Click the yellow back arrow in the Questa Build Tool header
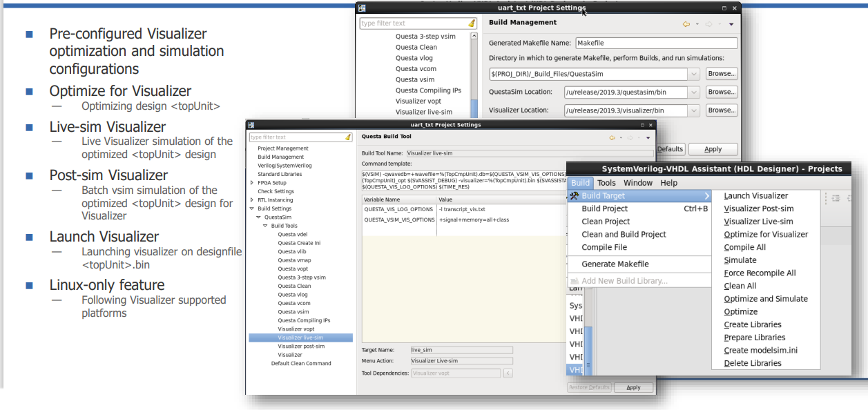The height and width of the screenshot is (410, 868). pyautogui.click(x=612, y=137)
